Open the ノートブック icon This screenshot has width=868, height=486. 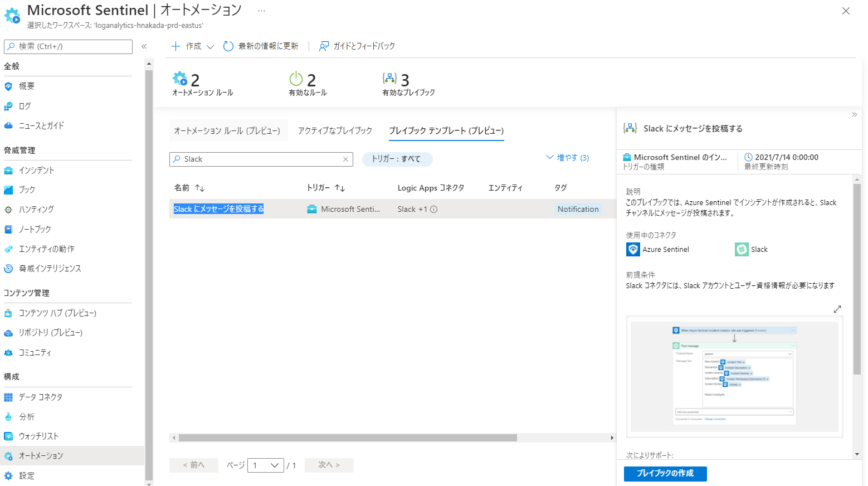click(x=8, y=230)
